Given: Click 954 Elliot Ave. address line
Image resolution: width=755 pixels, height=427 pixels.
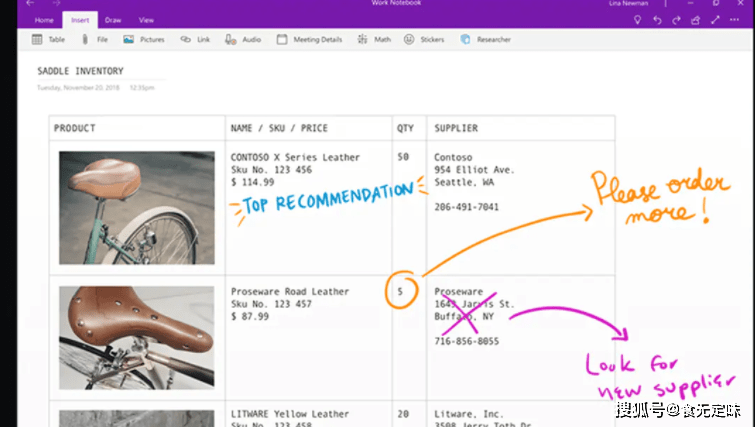Looking at the screenshot, I should click(474, 170).
